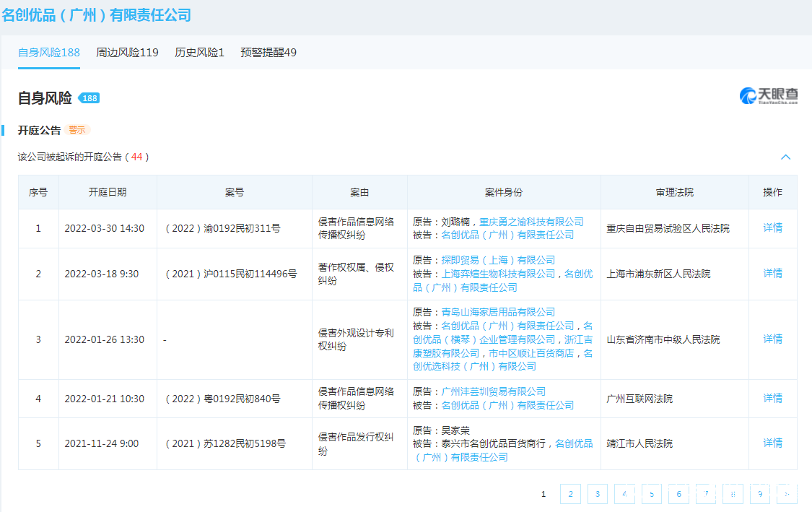The image size is (812, 512).
Task: Switch to the 周边风险119 tab
Action: pyautogui.click(x=127, y=53)
